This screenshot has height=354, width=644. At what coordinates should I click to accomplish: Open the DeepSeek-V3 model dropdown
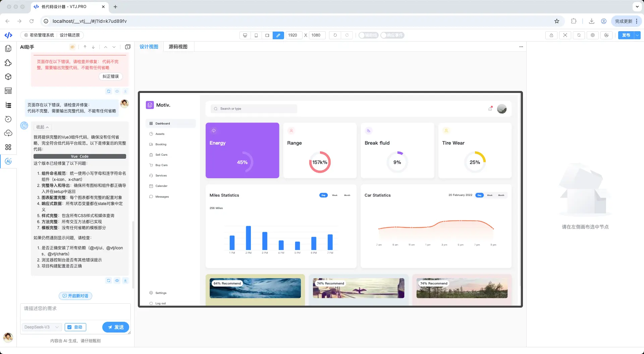click(x=42, y=327)
